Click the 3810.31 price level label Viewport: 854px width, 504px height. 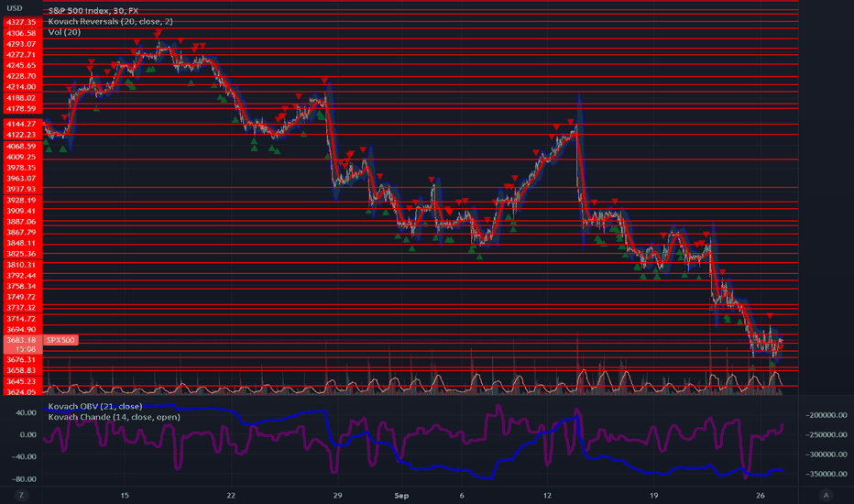(x=21, y=265)
